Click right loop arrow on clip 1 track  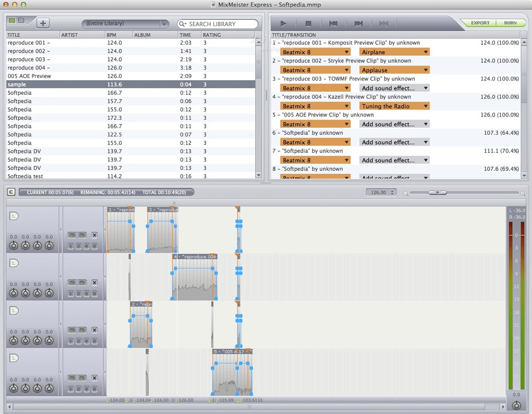click(82, 235)
